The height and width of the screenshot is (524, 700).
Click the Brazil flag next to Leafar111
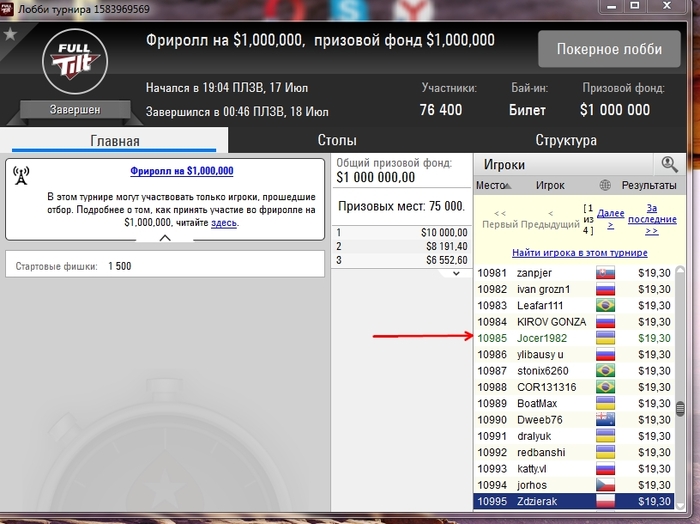[605, 305]
